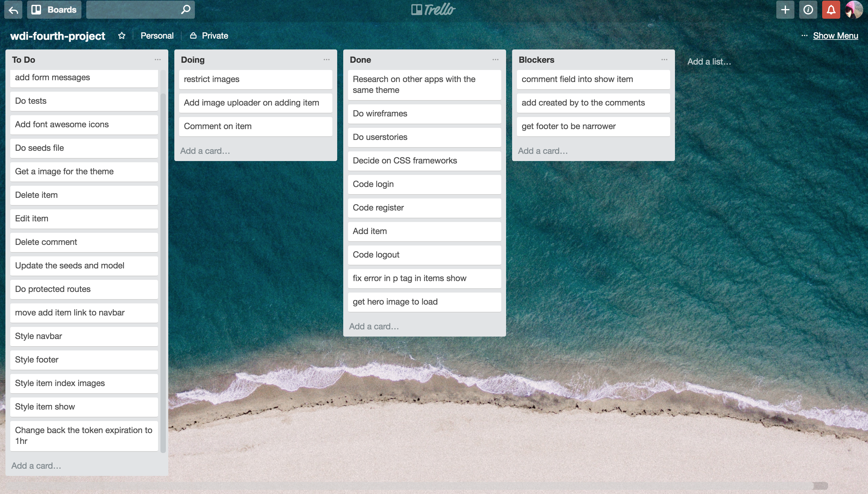Click the search magnifier icon
This screenshot has height=494, width=868.
(x=185, y=10)
